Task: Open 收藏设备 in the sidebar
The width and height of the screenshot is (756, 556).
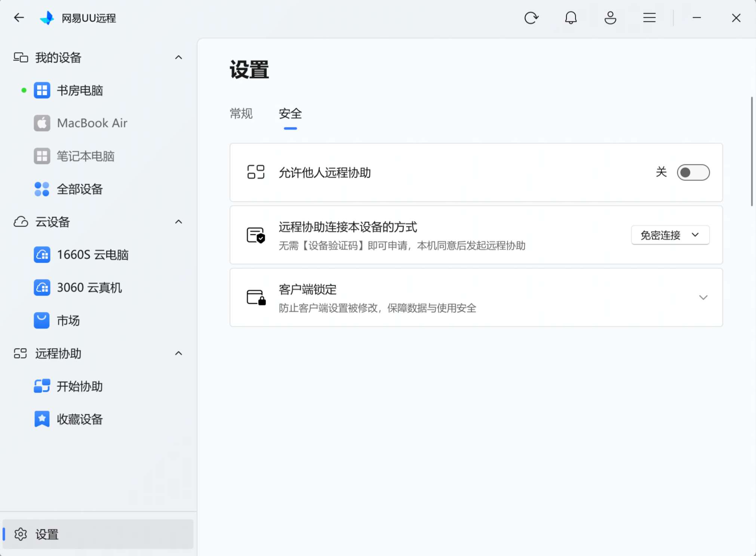Action: pos(98,419)
